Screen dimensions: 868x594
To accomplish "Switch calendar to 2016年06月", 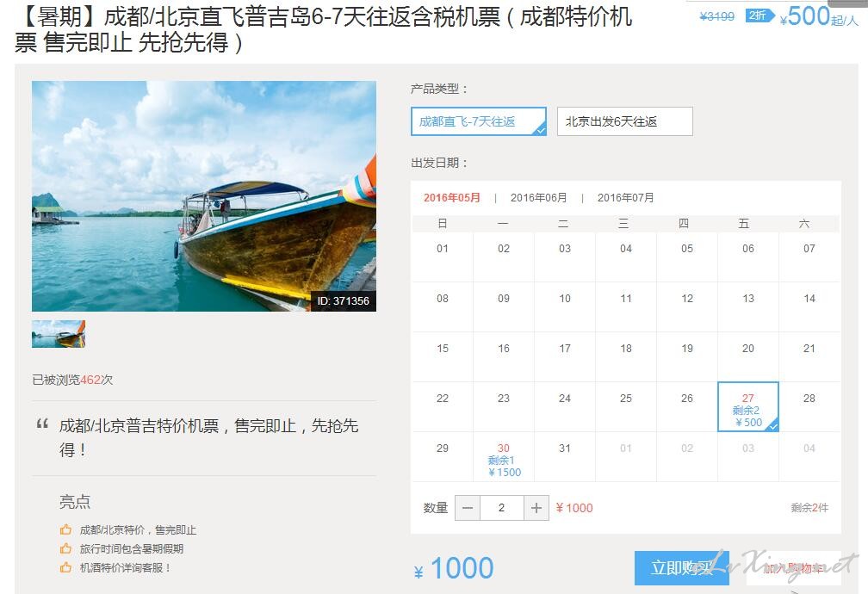I will [539, 198].
